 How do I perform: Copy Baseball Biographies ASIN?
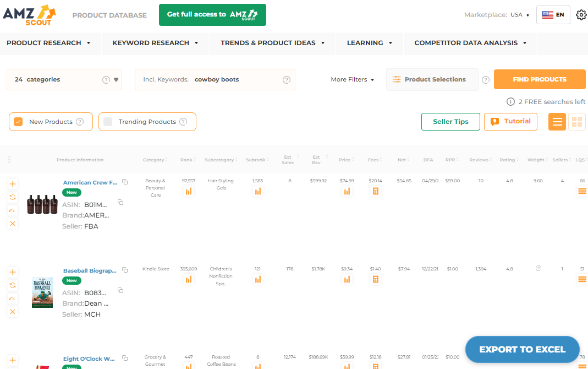pos(120,291)
